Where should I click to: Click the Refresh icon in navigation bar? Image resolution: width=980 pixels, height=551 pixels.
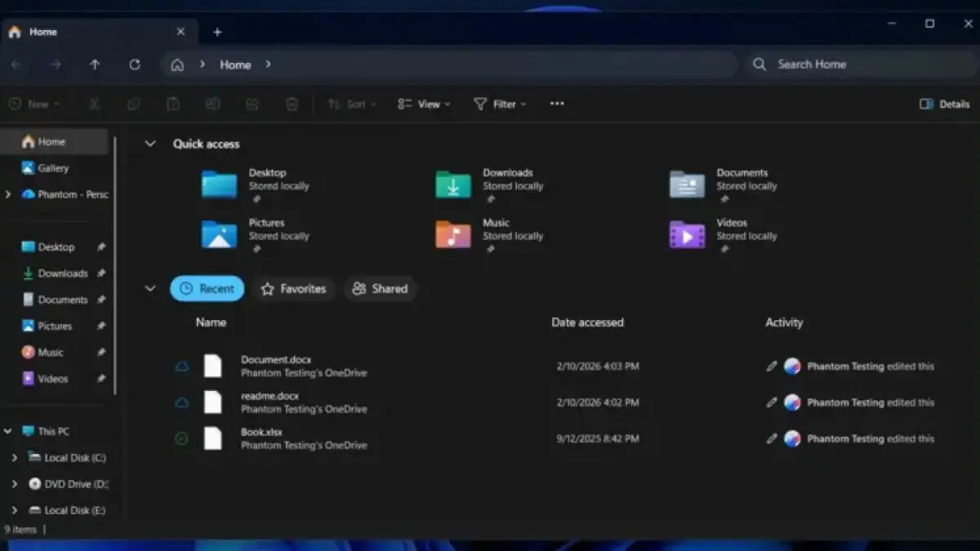[x=135, y=64]
